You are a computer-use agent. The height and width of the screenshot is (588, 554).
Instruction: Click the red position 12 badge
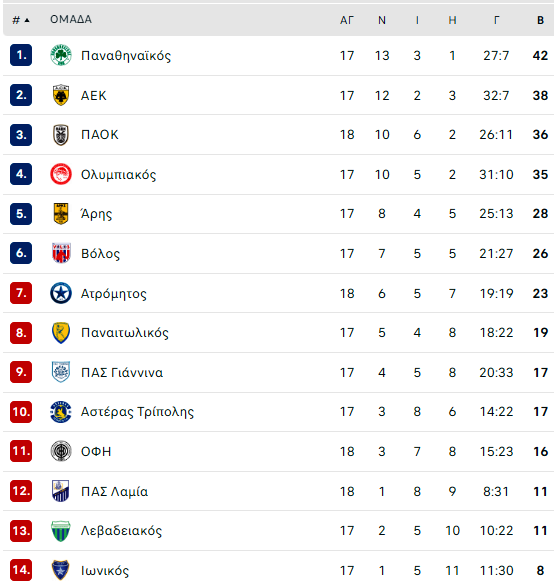pos(21,490)
